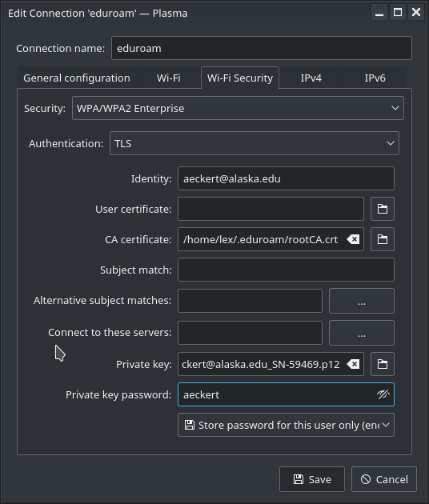Screen dimensions: 429x504
Task: Clear the CA certificate path
Action: coord(353,239)
